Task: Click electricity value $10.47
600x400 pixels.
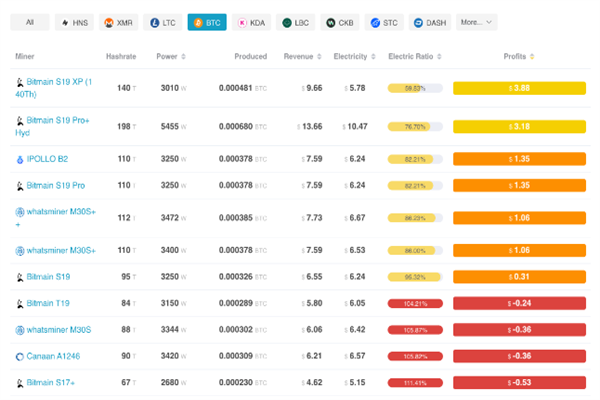Action: (355, 127)
